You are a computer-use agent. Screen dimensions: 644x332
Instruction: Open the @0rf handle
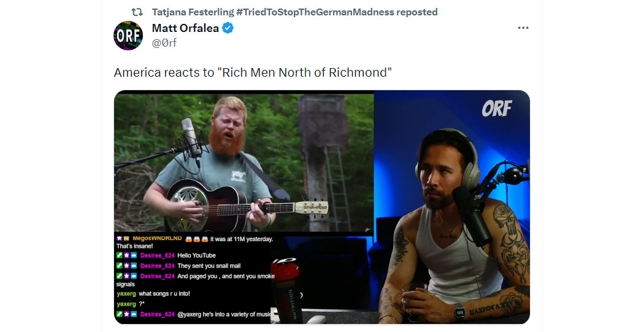click(164, 43)
